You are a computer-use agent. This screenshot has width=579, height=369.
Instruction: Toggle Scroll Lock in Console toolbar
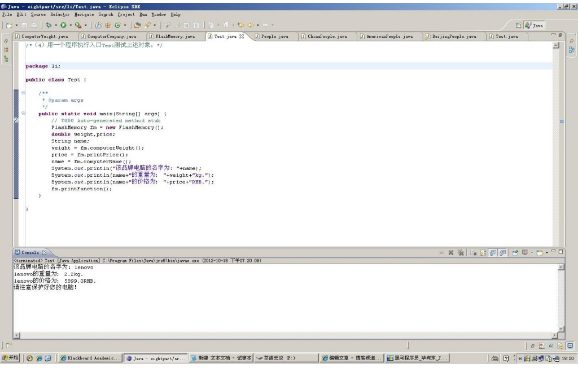[483, 253]
